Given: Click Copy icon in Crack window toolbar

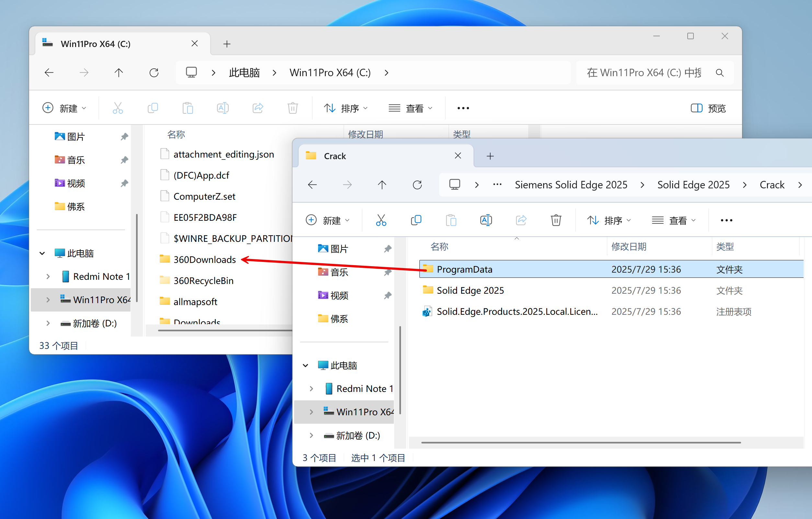Looking at the screenshot, I should tap(416, 220).
